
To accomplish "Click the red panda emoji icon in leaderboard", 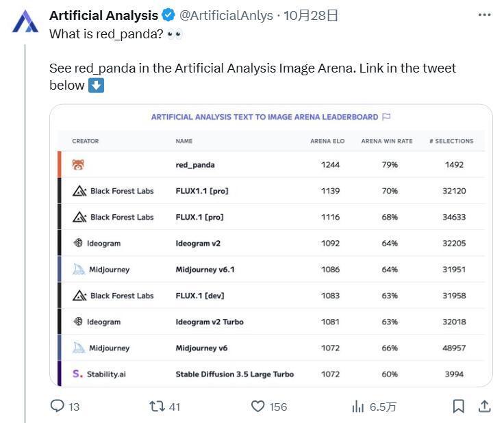I will (x=78, y=164).
